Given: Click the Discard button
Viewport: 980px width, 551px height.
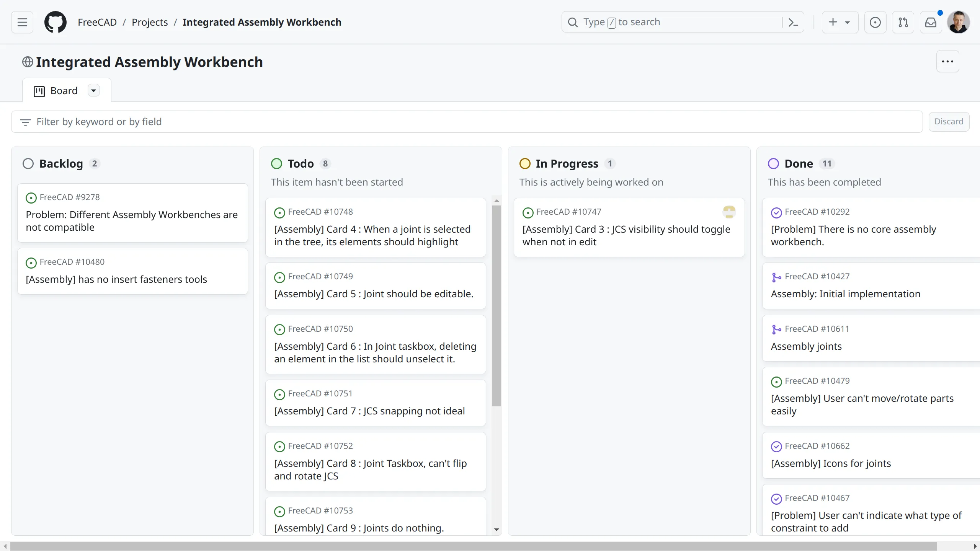Looking at the screenshot, I should pos(949,121).
